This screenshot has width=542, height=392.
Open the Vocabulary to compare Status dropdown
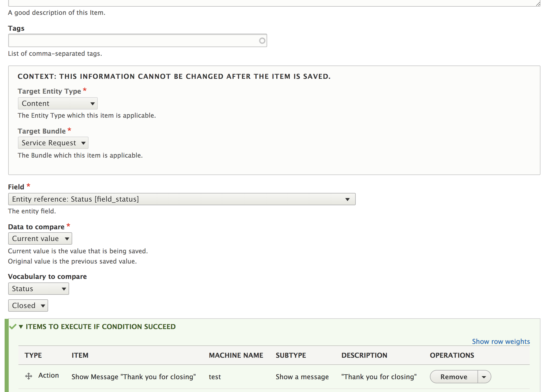(38, 289)
